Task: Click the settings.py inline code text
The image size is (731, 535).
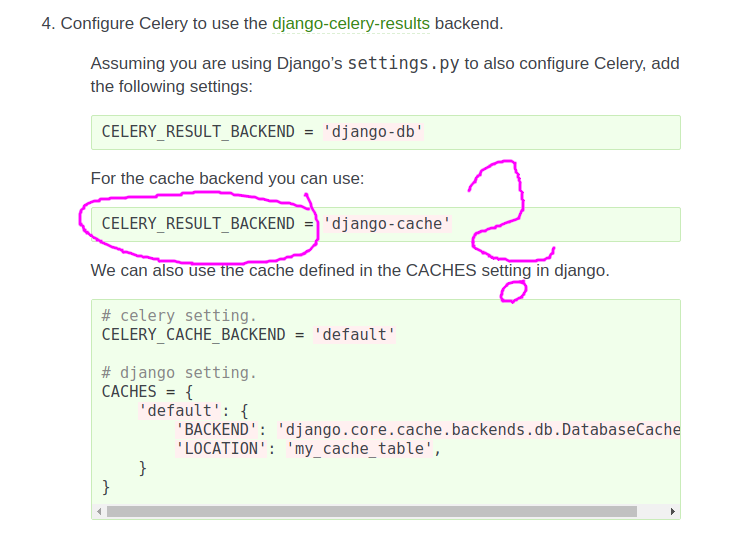Action: pyautogui.click(x=404, y=63)
